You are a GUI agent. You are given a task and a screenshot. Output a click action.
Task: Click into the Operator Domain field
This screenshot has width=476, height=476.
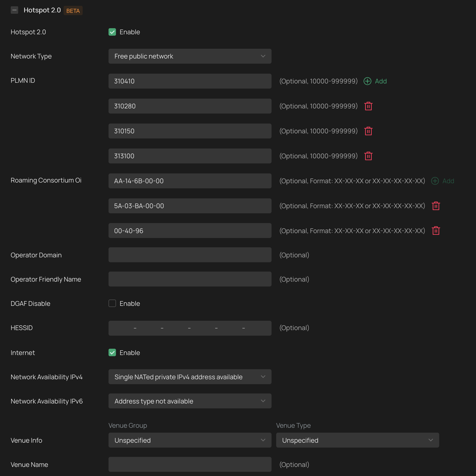[190, 255]
